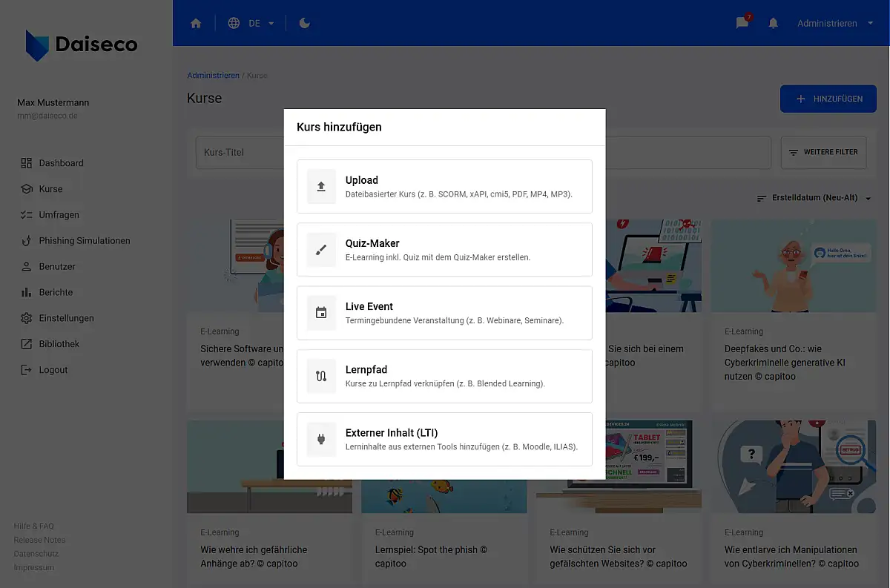The image size is (890, 588).
Task: Click the Weitere Filter button
Action: (x=823, y=152)
